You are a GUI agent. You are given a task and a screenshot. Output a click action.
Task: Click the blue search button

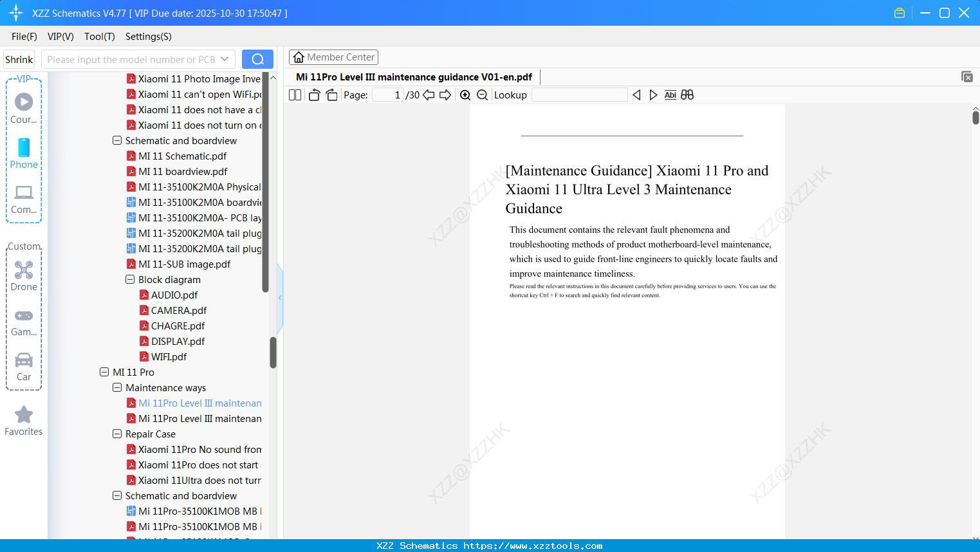pyautogui.click(x=257, y=59)
